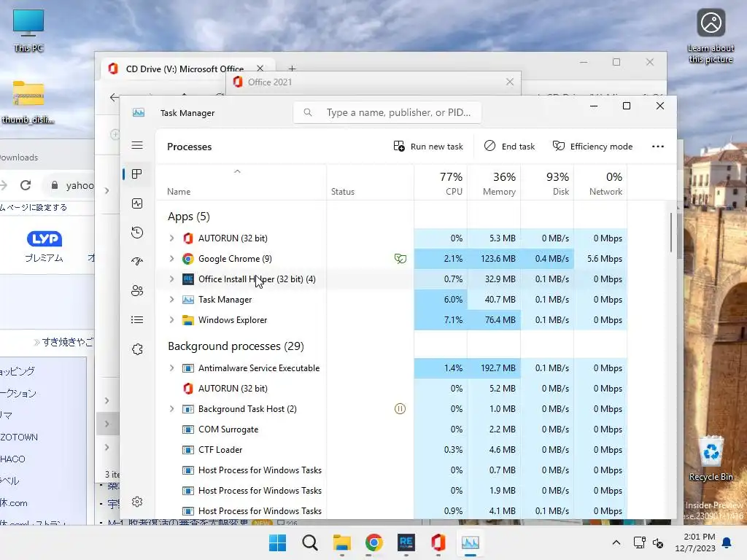The height and width of the screenshot is (560, 747).
Task: Open Recycle Bin desktop icon
Action: click(x=711, y=459)
